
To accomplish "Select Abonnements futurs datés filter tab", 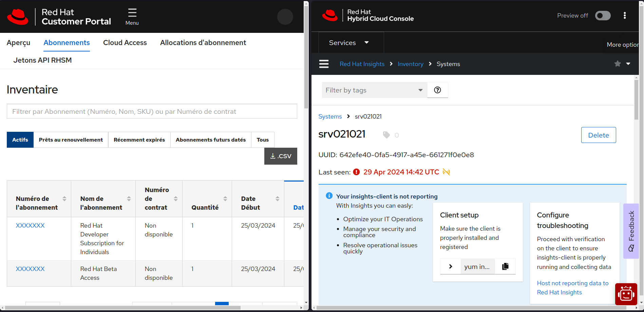I will (x=211, y=140).
